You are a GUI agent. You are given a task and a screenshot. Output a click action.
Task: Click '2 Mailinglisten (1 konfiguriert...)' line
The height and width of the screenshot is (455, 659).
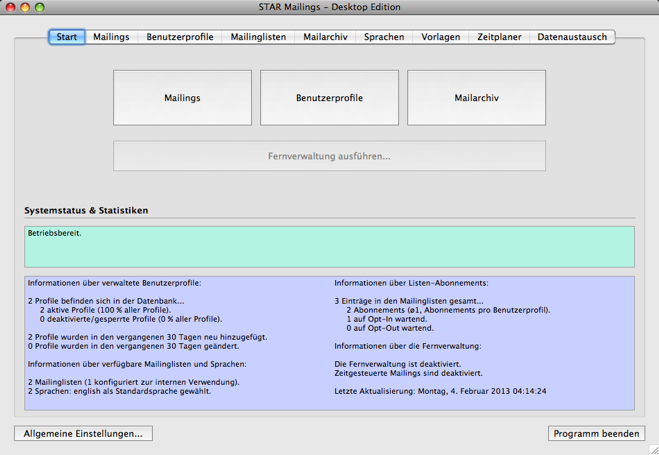click(x=134, y=382)
